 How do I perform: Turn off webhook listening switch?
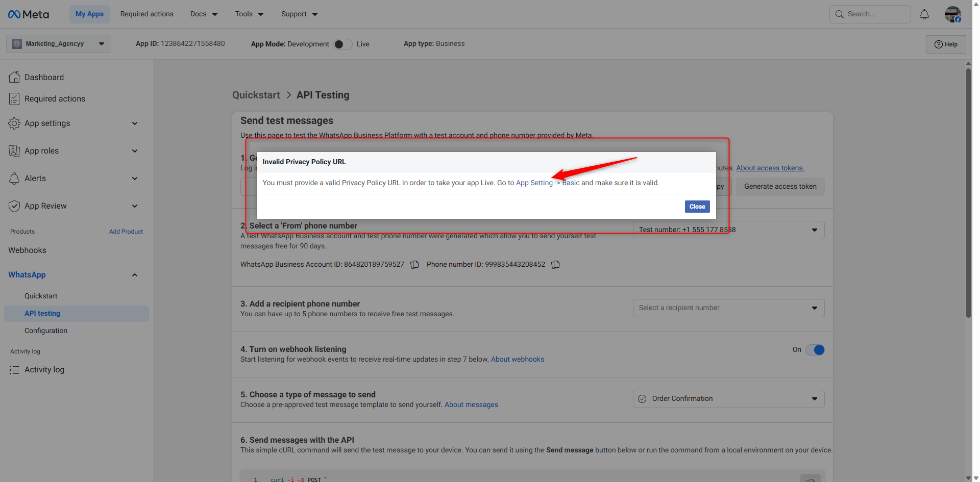click(815, 350)
